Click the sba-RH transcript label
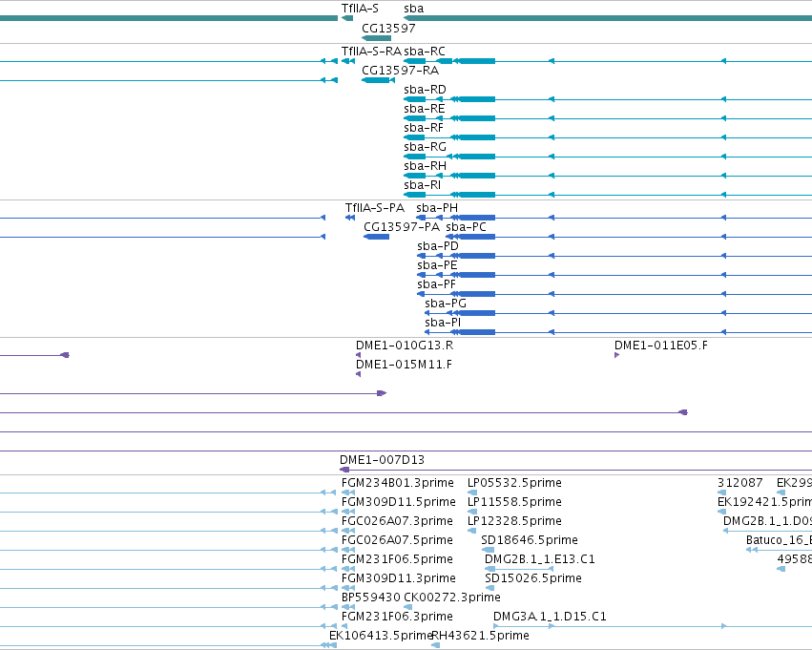The image size is (812, 650). click(x=425, y=166)
